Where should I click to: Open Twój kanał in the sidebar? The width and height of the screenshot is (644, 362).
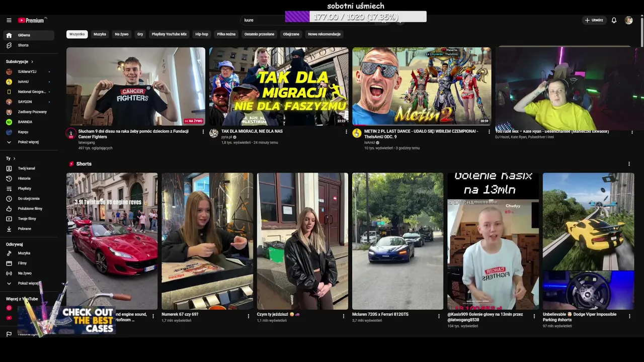click(x=28, y=168)
